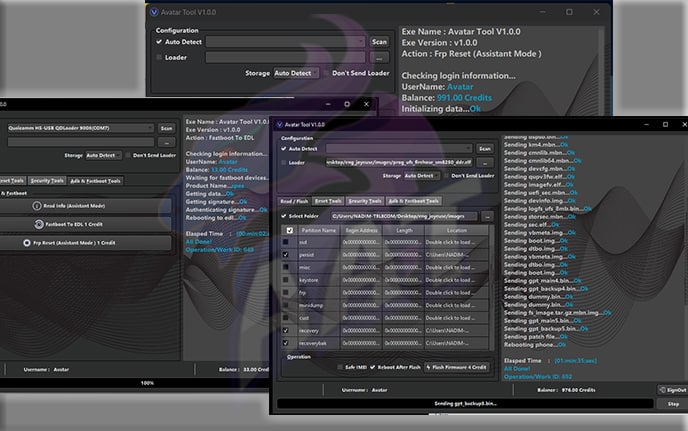The height and width of the screenshot is (431, 688).
Task: Check the frp partition checkbox
Action: coord(286,292)
